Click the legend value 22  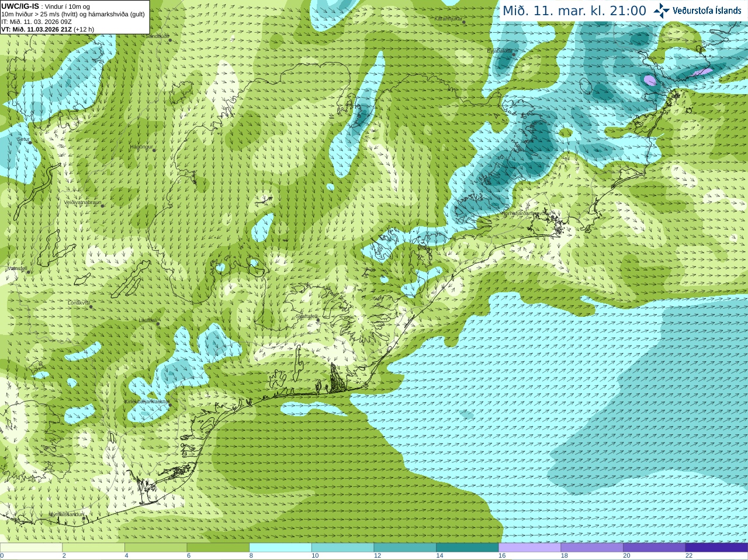tap(689, 556)
